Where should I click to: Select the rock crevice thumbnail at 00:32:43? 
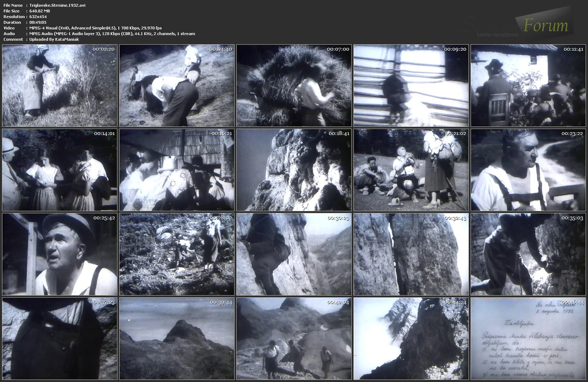411,255
